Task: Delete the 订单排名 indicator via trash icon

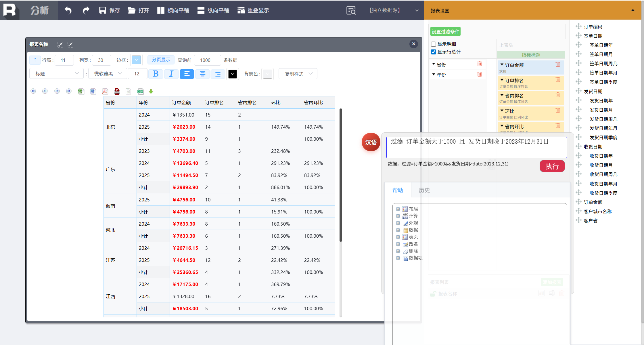Action: tap(558, 80)
